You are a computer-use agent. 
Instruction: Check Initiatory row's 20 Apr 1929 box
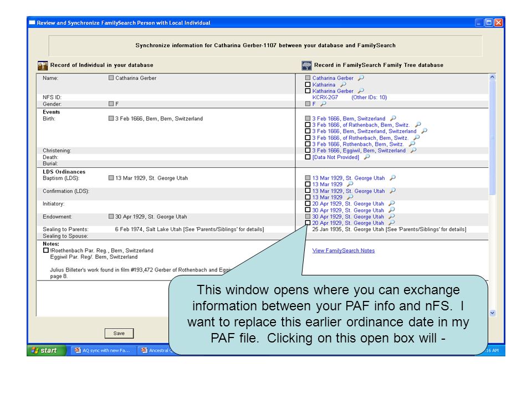click(308, 203)
